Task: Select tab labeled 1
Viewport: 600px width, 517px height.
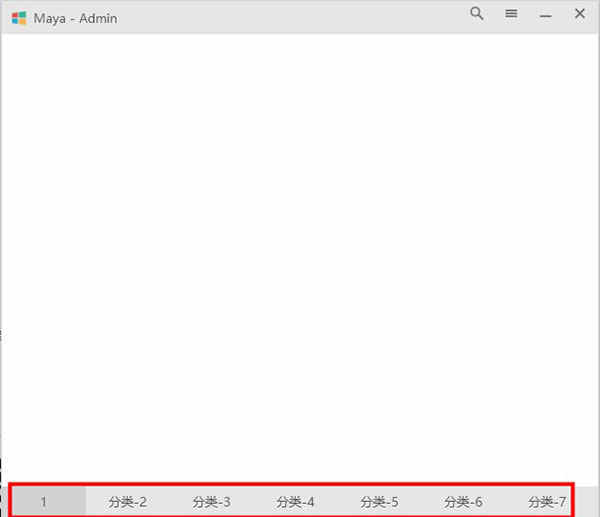Action: [44, 502]
